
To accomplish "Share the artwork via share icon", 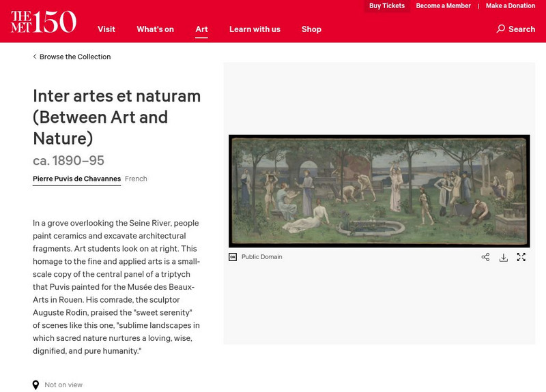I will (x=485, y=257).
